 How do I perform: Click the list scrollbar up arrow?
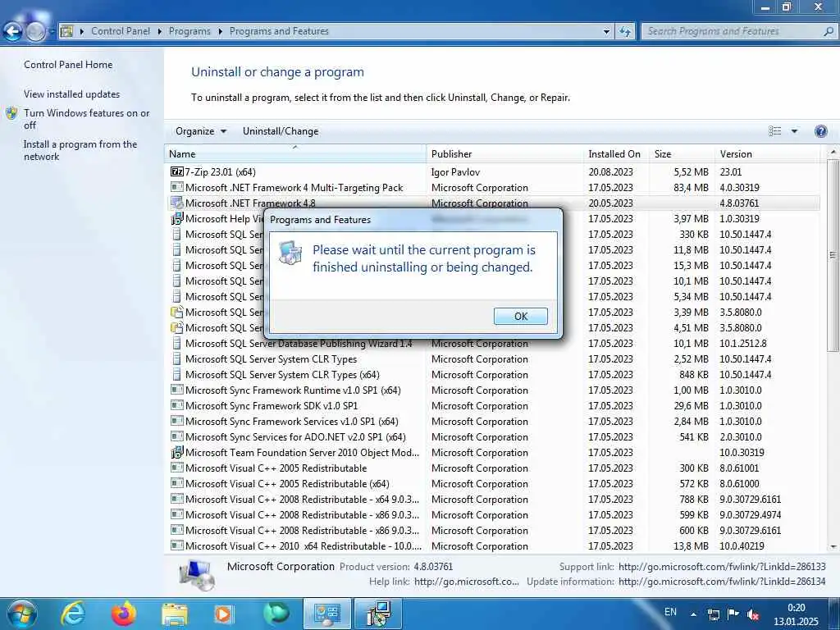point(833,153)
